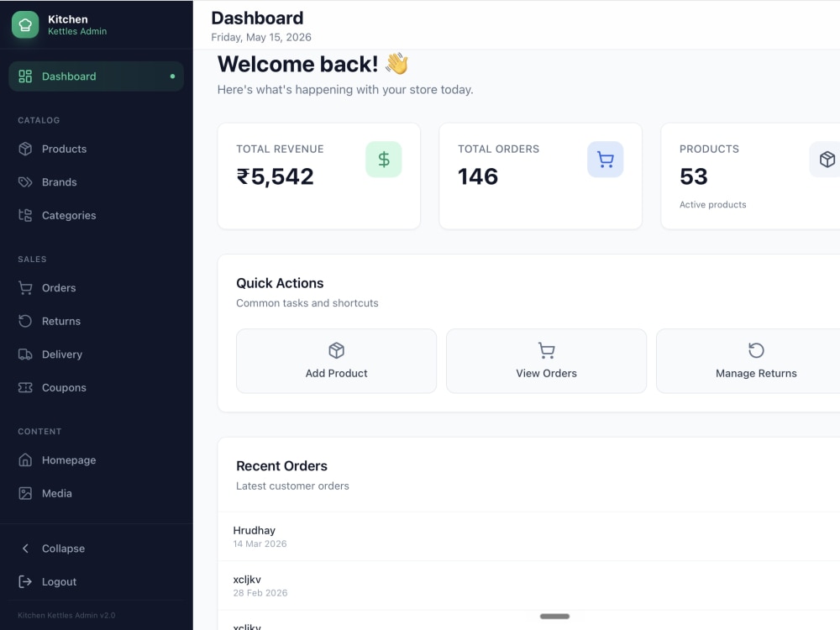Open the Dashboard menu item
The width and height of the screenshot is (840, 630).
click(97, 76)
